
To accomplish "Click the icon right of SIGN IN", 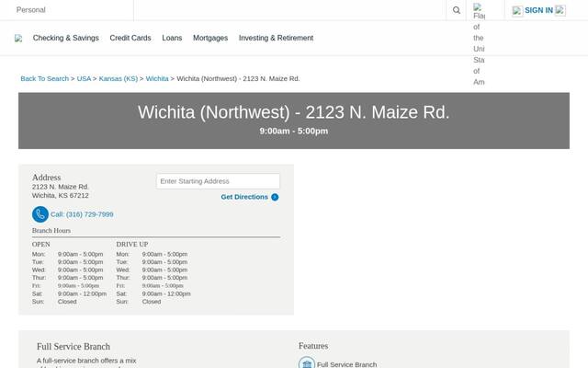I will (x=560, y=10).
